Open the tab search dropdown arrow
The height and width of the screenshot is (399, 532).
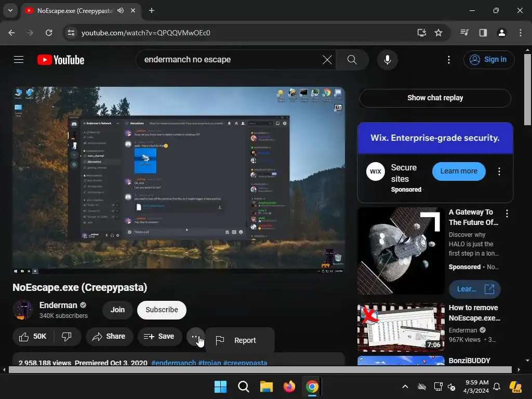coord(10,10)
